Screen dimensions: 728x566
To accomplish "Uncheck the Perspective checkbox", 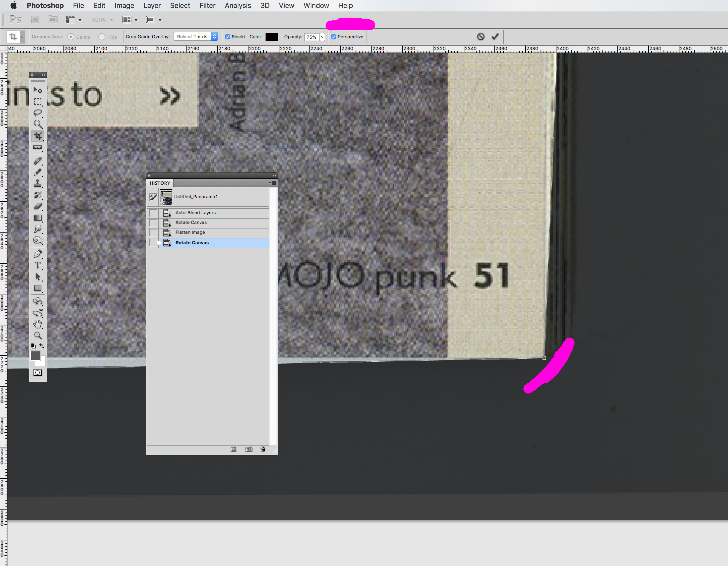I will (334, 37).
